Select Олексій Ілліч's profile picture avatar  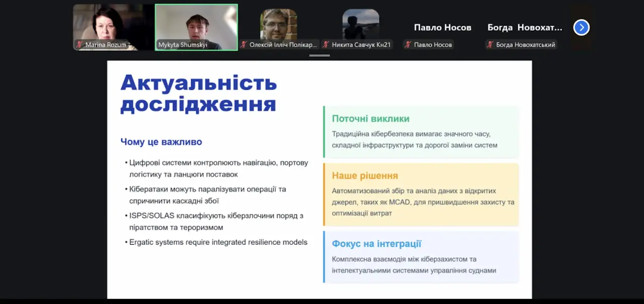(278, 24)
